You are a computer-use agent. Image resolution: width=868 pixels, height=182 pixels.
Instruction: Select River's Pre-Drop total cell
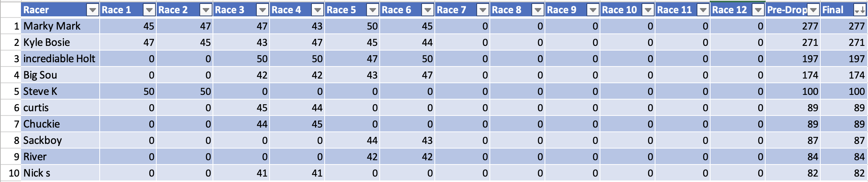792,157
